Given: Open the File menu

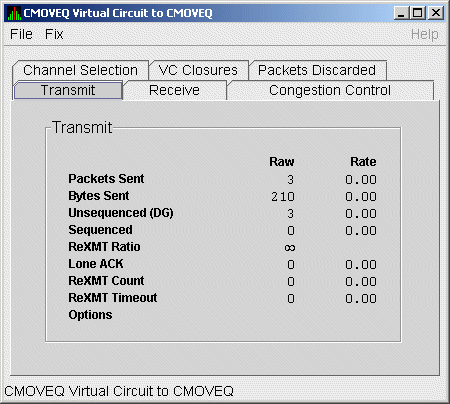Looking at the screenshot, I should [x=21, y=34].
